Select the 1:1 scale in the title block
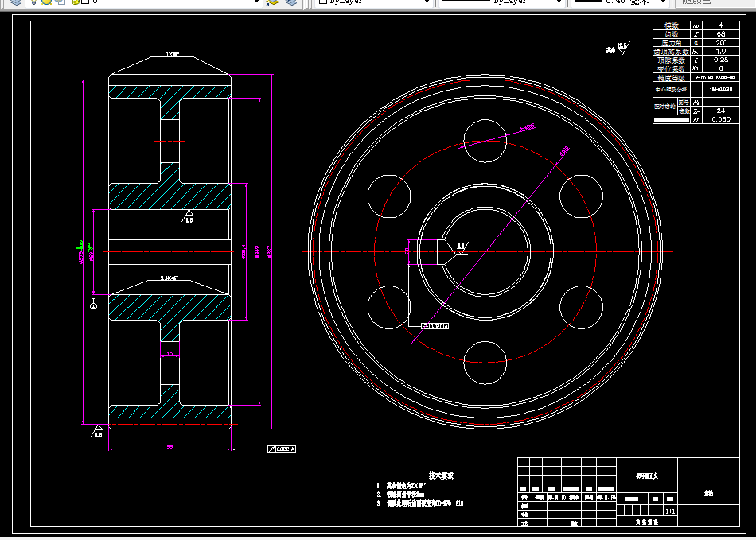 [671, 511]
